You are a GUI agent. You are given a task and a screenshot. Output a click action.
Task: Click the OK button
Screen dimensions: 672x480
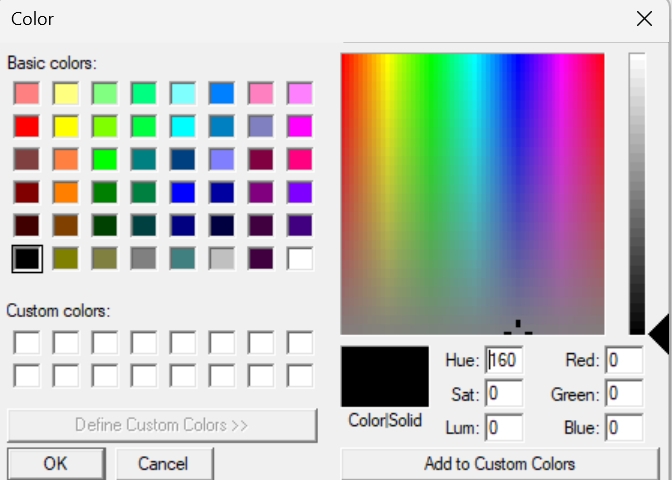55,464
